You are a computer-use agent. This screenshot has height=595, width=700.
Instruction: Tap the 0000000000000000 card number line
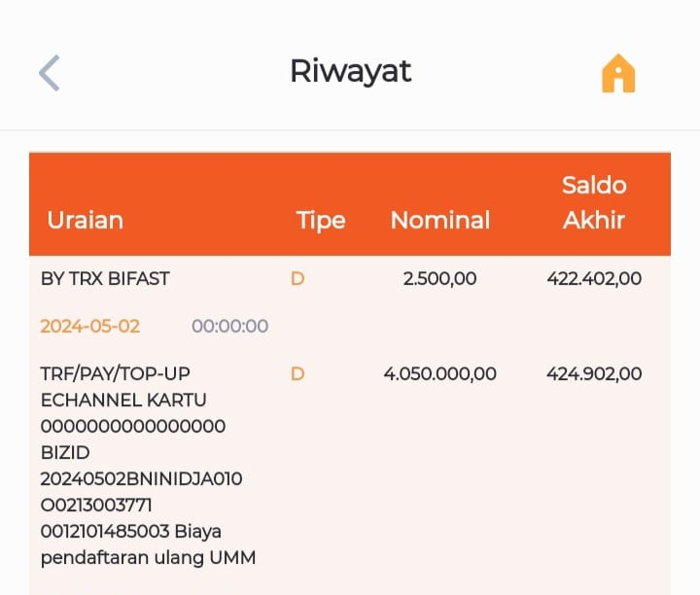[133, 427]
